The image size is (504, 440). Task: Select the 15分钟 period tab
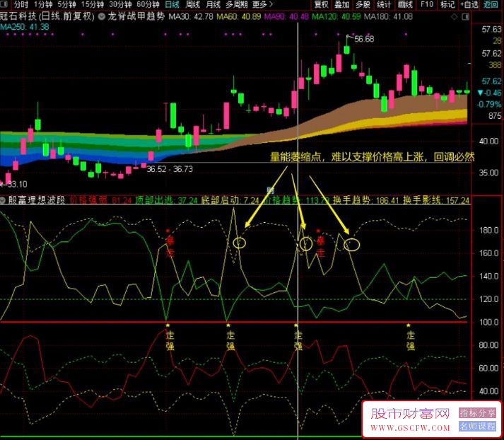pos(93,4)
